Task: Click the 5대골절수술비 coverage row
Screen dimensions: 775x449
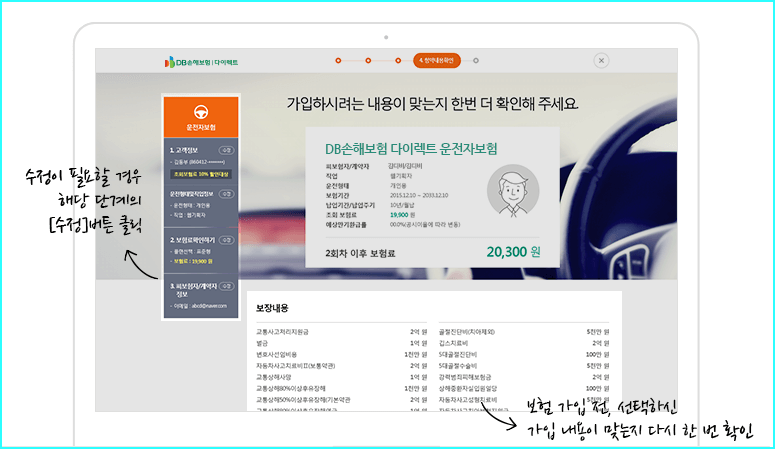Action: [x=524, y=366]
